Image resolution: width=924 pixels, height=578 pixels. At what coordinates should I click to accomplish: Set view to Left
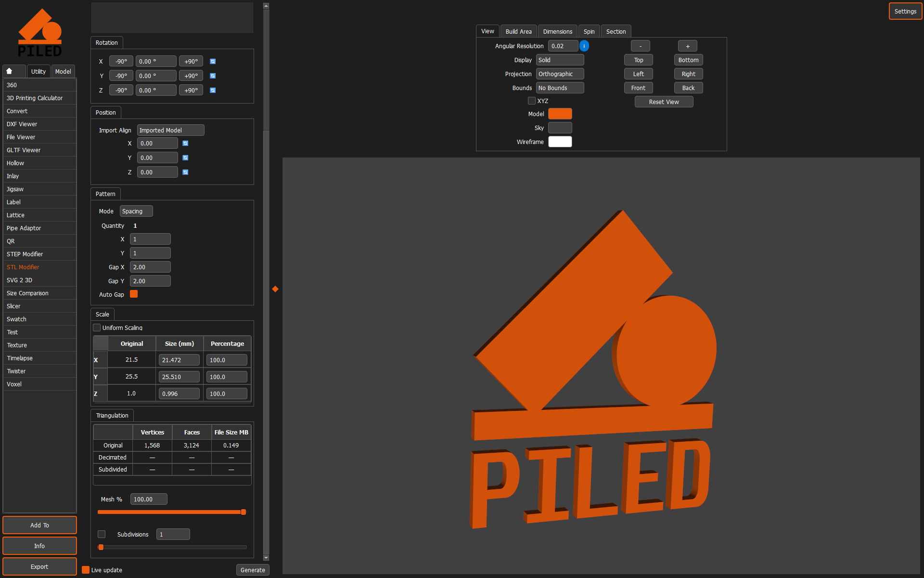tap(639, 74)
